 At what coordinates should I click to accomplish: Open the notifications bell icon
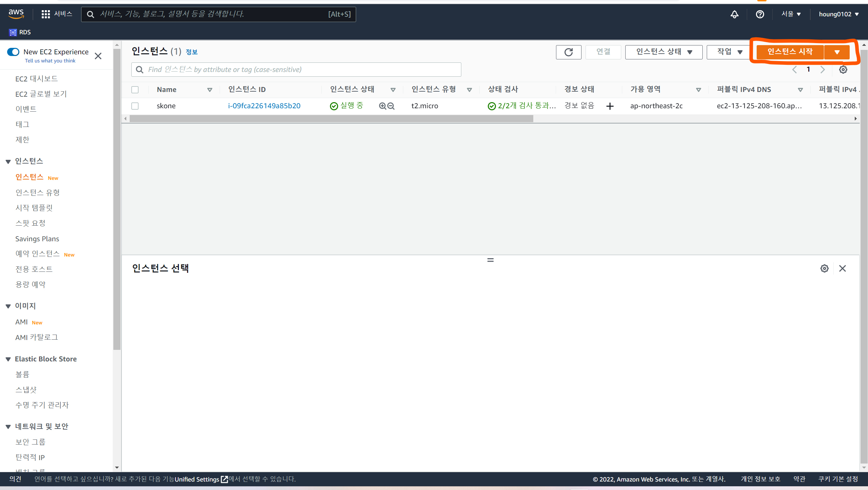(x=734, y=14)
